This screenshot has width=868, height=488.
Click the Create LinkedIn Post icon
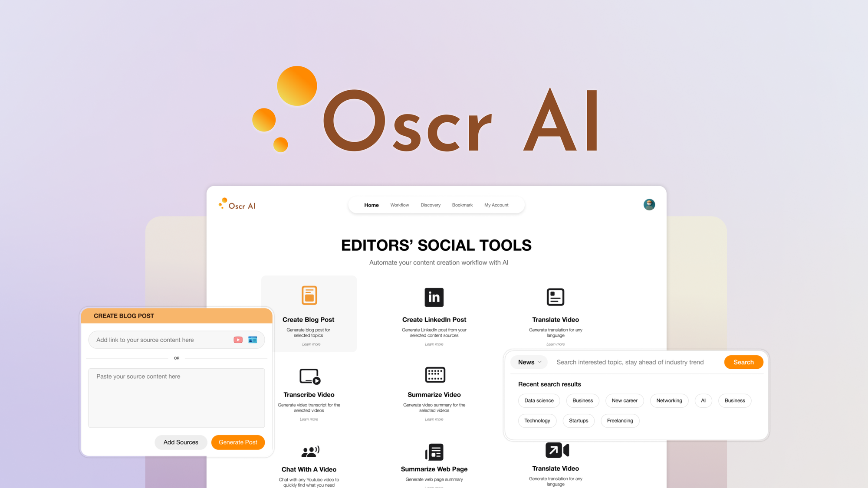434,297
